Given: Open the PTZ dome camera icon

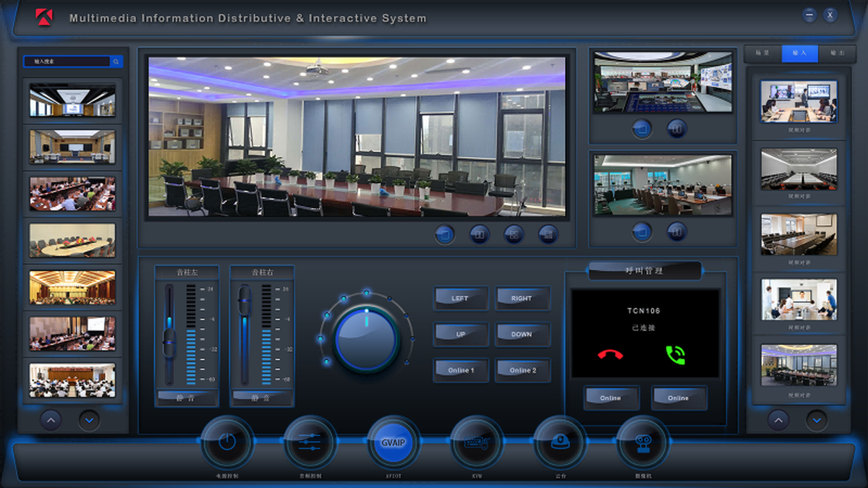Looking at the screenshot, I should pos(559,442).
